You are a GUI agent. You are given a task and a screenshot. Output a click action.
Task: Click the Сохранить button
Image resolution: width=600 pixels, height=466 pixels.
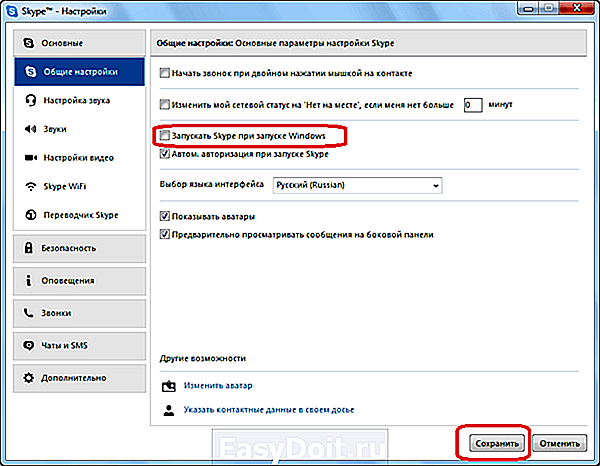[x=497, y=443]
